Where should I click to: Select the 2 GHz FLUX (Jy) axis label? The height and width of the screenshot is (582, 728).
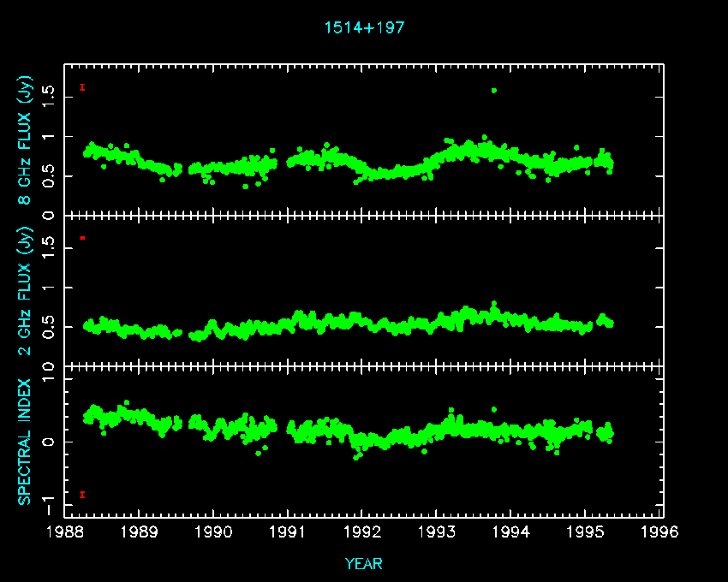click(25, 291)
